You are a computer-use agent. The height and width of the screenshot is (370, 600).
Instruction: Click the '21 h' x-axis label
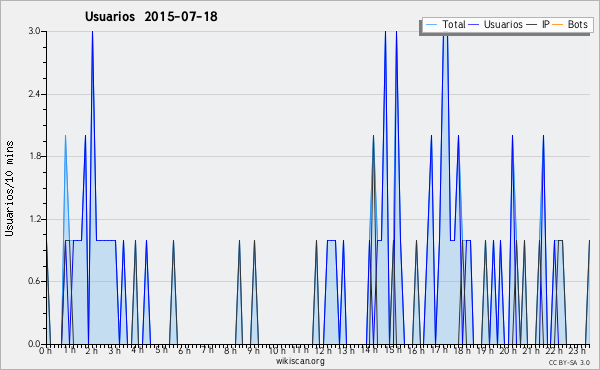[x=532, y=351]
